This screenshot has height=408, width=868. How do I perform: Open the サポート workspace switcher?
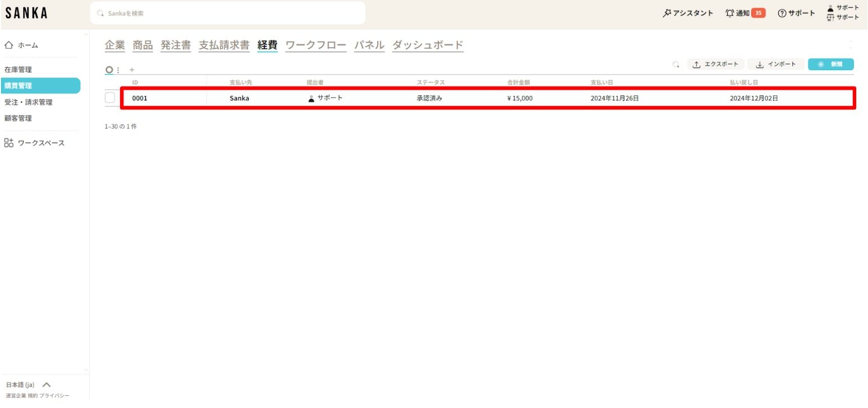[x=843, y=17]
